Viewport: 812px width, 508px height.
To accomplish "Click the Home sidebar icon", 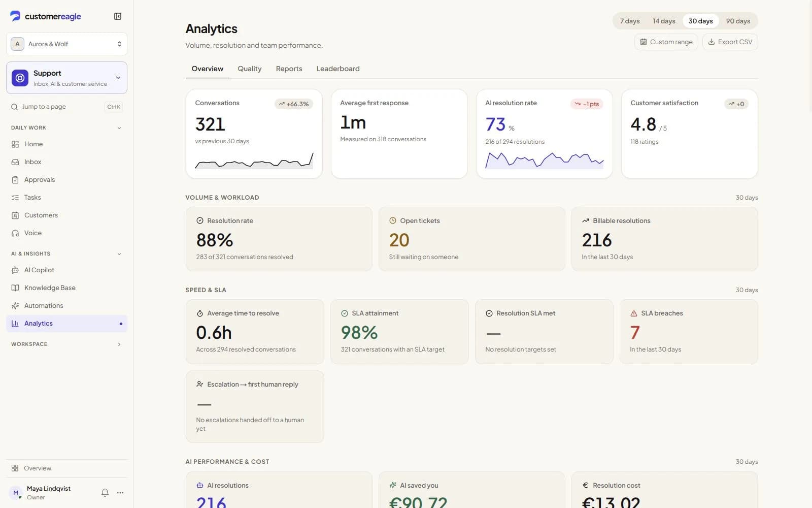I will (x=15, y=144).
